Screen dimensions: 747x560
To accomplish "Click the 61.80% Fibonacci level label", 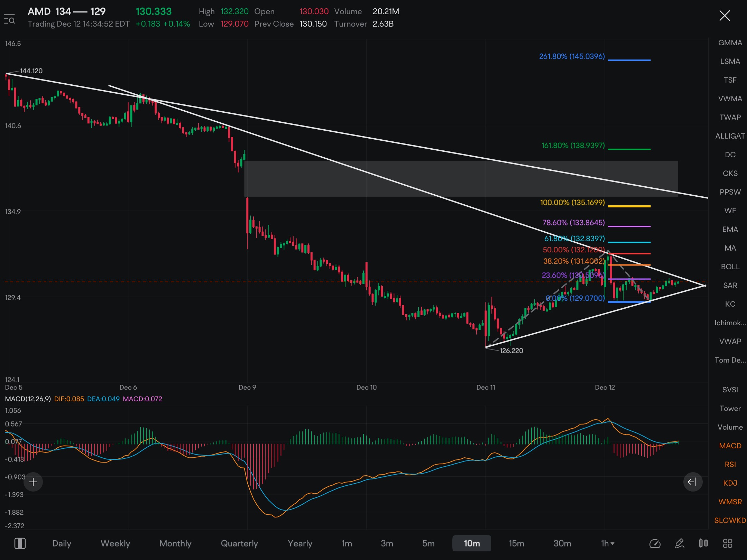I will pyautogui.click(x=574, y=239).
